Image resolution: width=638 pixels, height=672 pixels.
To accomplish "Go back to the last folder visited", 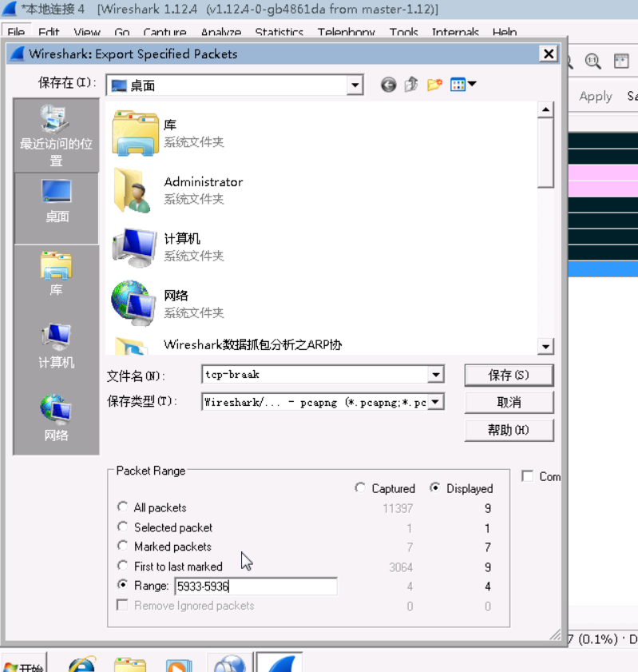I will 388,85.
